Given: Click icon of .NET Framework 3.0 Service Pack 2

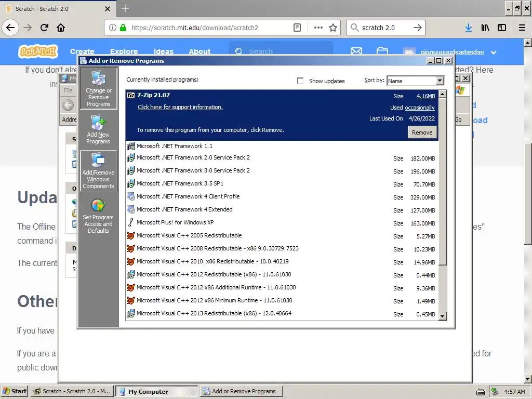Looking at the screenshot, I should (131, 170).
